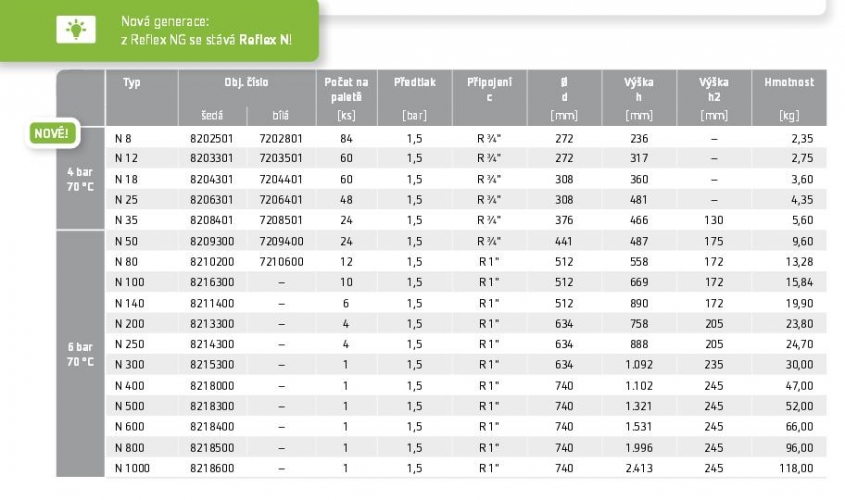Click order number 8210200
The height and width of the screenshot is (500, 845).
coord(212,262)
